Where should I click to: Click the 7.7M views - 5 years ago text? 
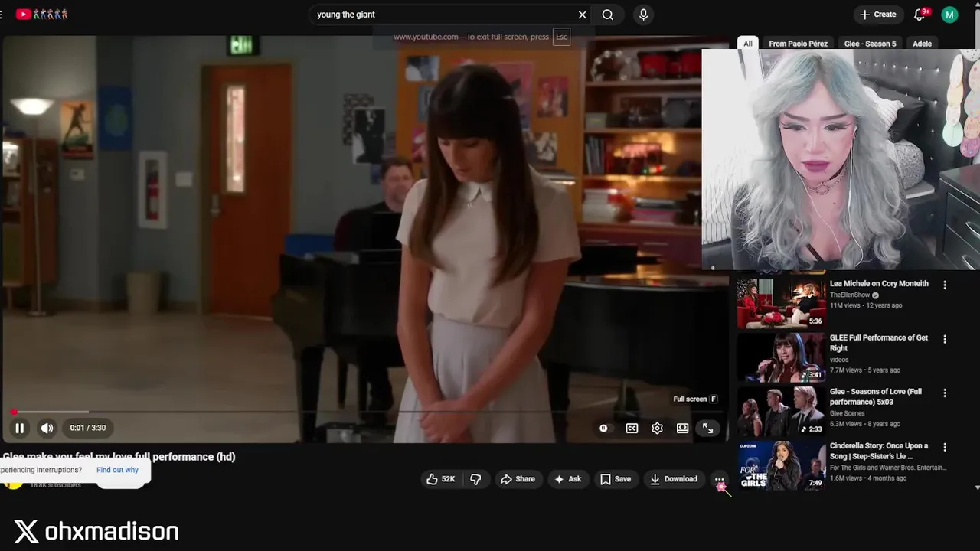(x=865, y=370)
